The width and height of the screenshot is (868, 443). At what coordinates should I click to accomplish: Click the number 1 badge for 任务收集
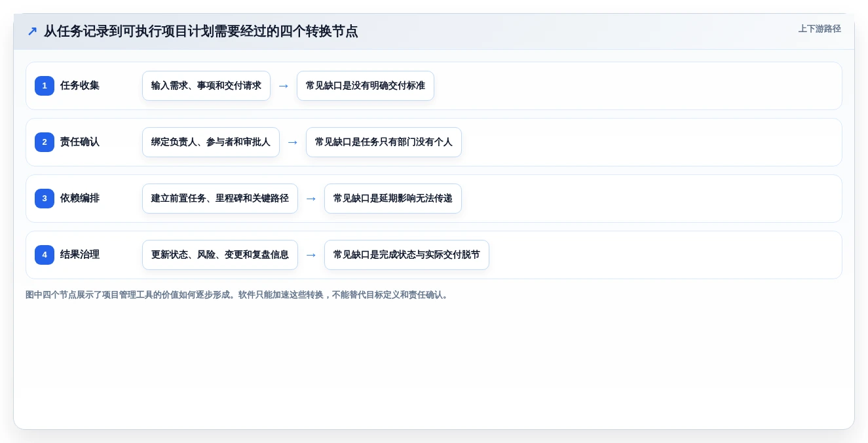[45, 86]
